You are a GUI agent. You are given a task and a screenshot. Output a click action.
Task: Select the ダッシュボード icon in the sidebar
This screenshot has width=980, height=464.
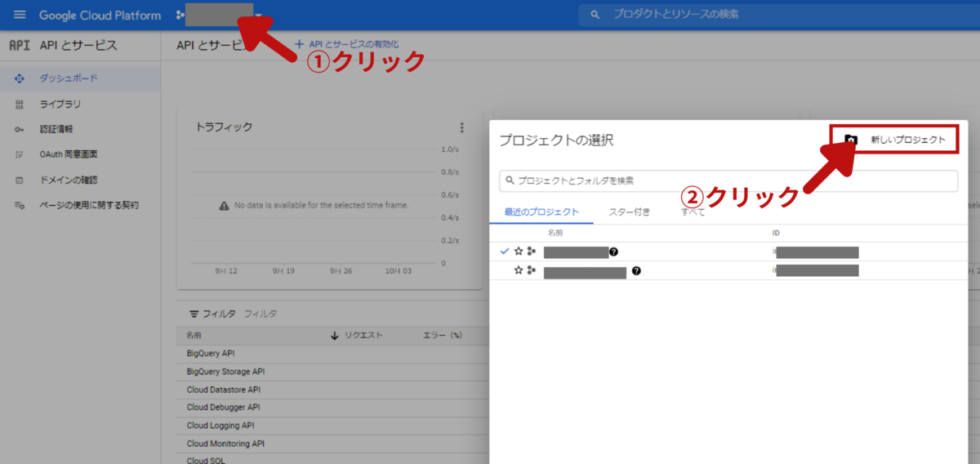click(x=20, y=78)
